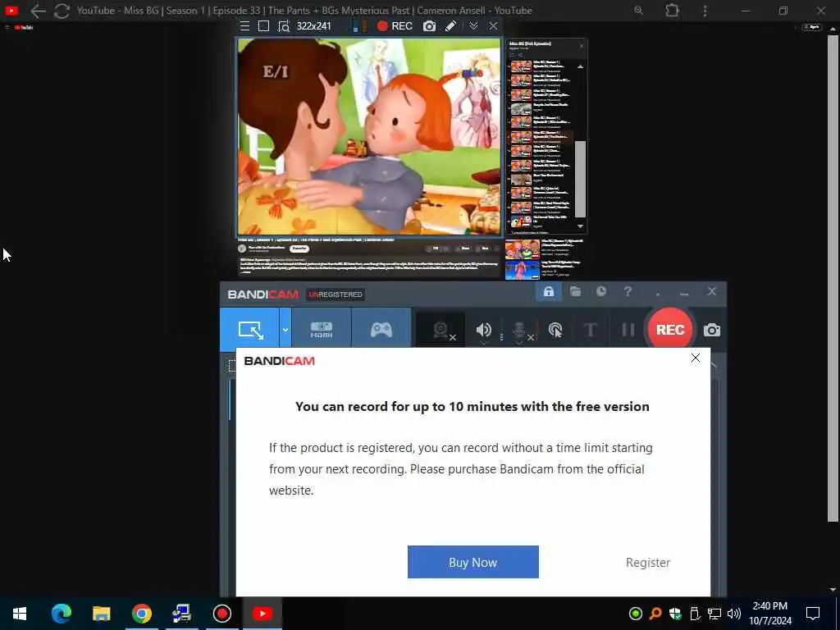
Task: Click the YouTube app scrollbar
Action: point(833,279)
